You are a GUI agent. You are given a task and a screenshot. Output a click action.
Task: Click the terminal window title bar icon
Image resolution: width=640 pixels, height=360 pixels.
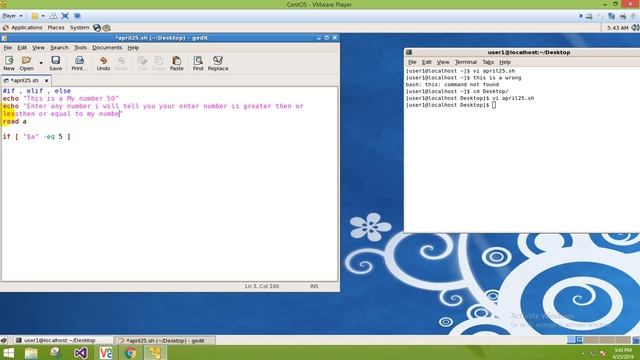pos(409,52)
